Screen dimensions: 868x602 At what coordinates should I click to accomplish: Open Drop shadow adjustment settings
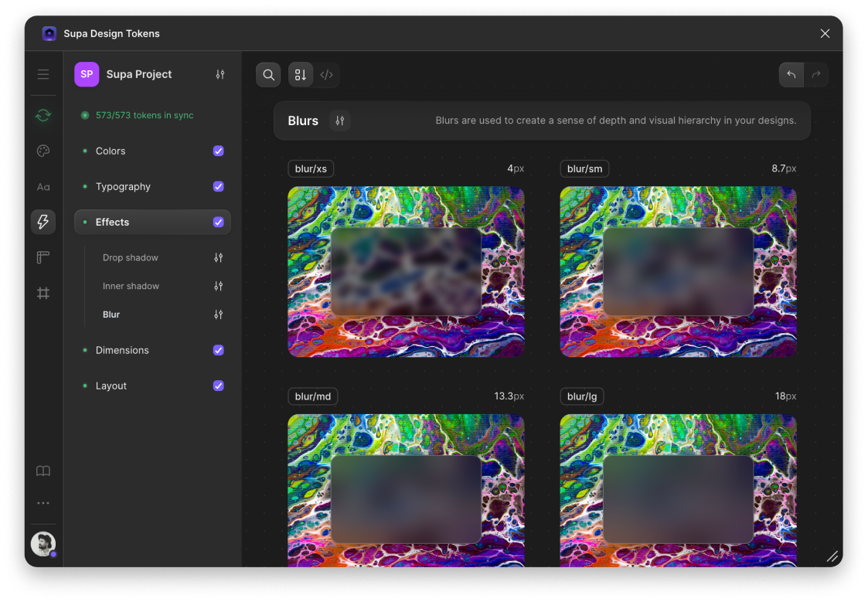[219, 257]
